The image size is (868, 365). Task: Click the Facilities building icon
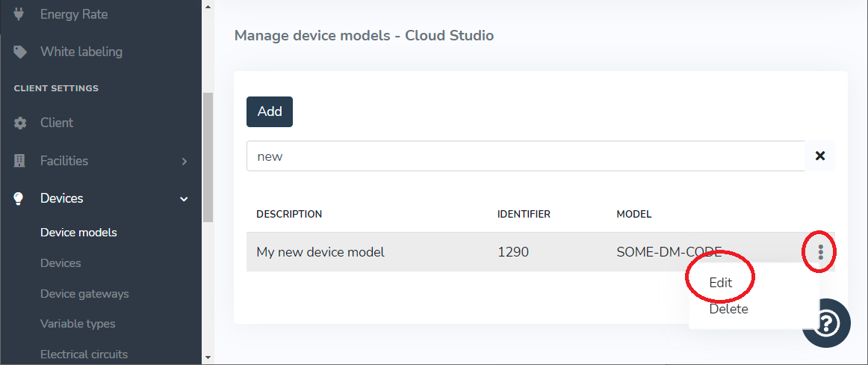20,161
